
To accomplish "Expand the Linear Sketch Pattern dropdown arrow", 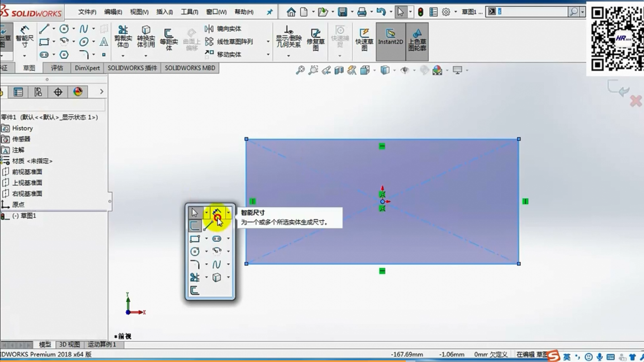I will 268,41.
